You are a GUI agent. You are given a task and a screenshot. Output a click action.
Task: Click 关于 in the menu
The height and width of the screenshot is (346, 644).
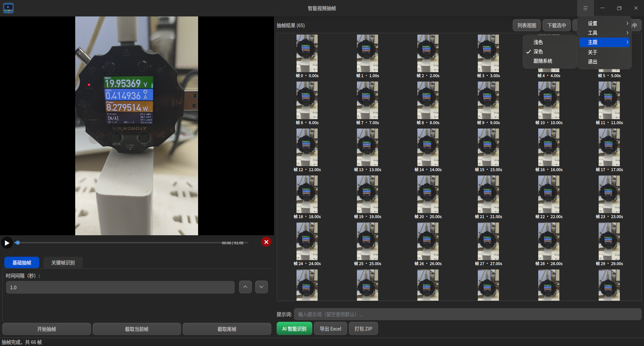point(604,52)
